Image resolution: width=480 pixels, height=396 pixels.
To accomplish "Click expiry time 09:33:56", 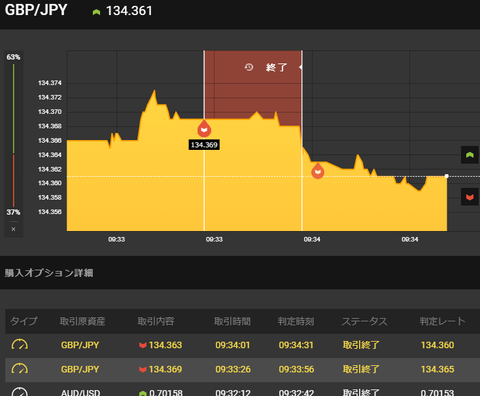I will pyautogui.click(x=296, y=369).
